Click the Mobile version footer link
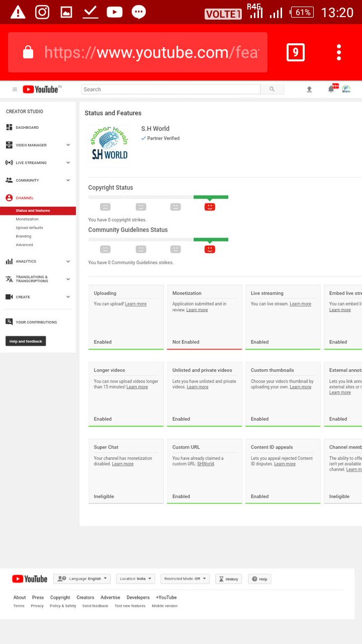362x644 pixels. (165, 606)
